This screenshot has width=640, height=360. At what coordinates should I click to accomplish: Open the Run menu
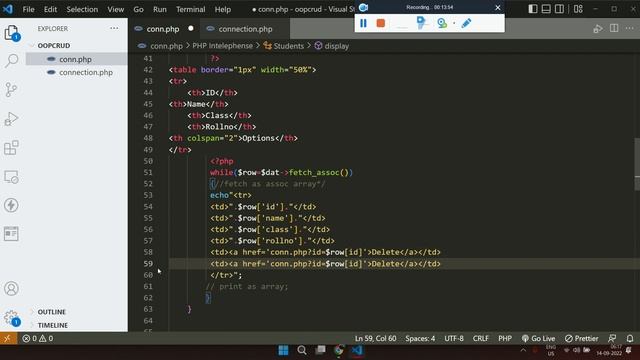160,9
